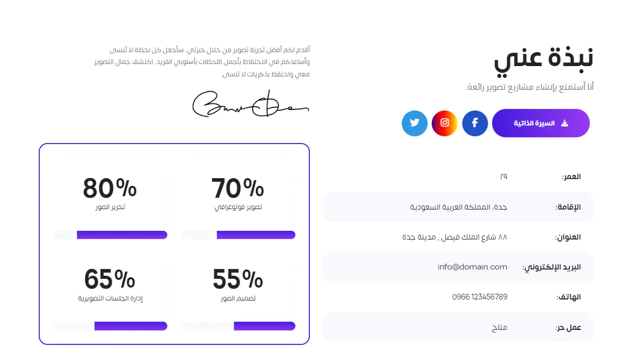
Task: Click the download icon in the resume button
Action: (564, 123)
